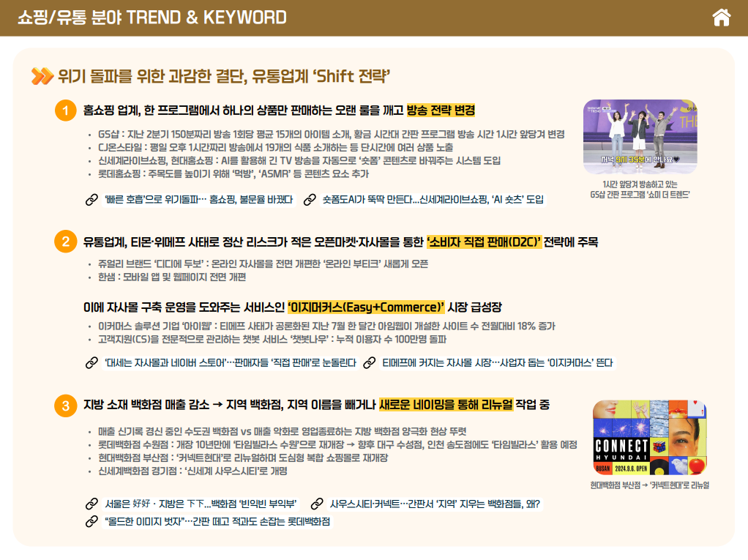Click the link icon before '숏폼도AI가 뚝딱 만든다'
Image resolution: width=748 pixels, height=560 pixels.
(309, 199)
